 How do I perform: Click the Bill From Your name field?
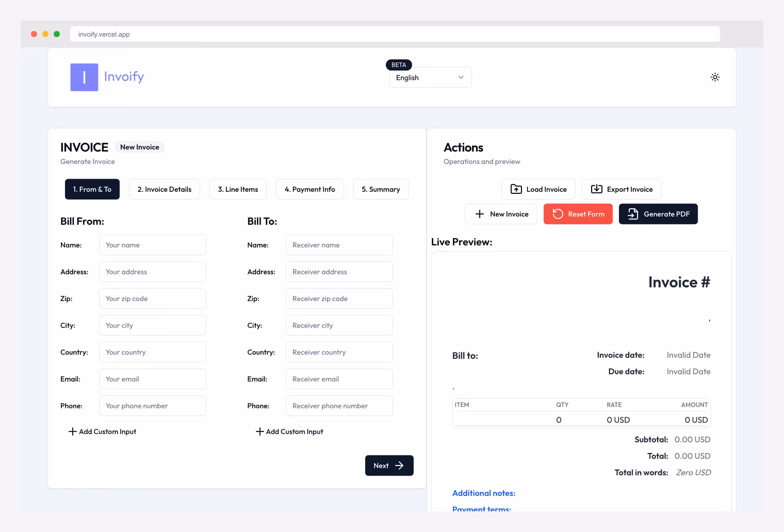[153, 245]
